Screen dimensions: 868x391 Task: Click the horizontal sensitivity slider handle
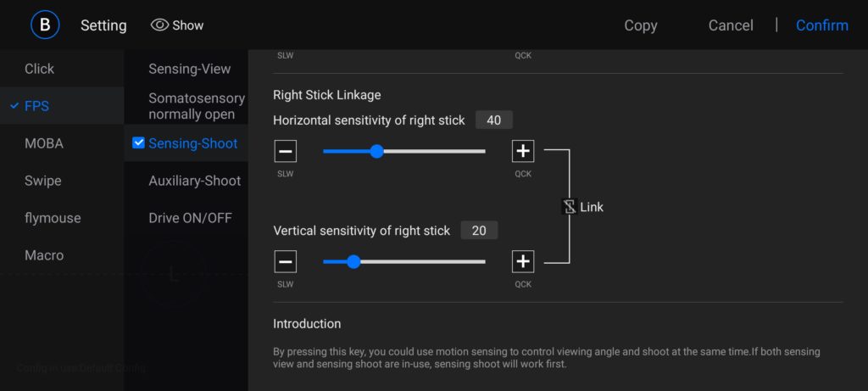click(377, 152)
